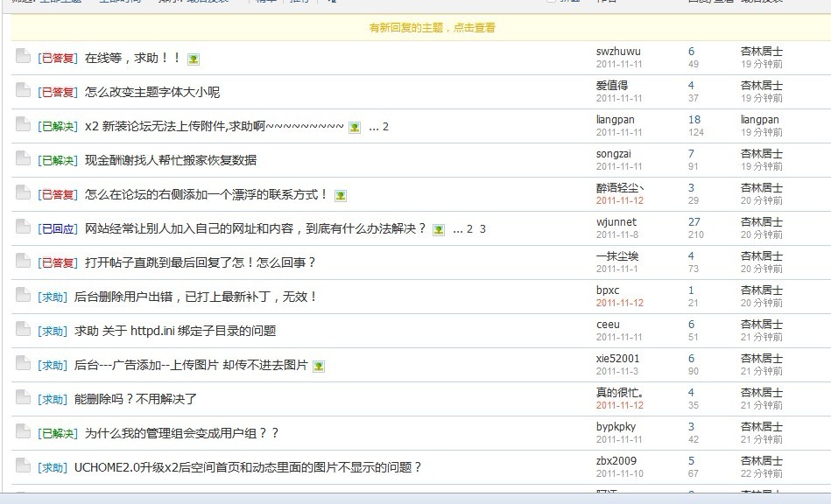Click the [已解决] tag on '现金酬谢找人帮忙搬家恢复数据'

click(58, 160)
